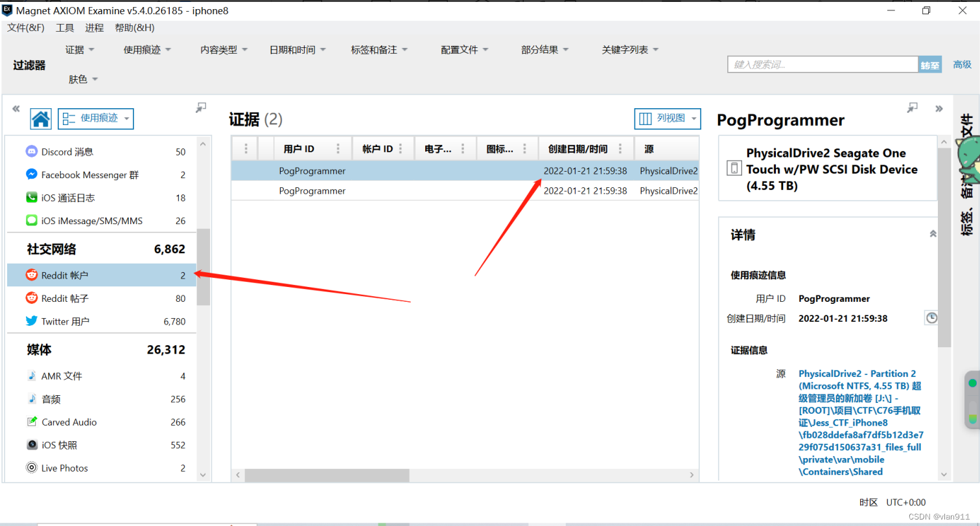
Task: Click the device icon in PhysicalDrive2 card
Action: [x=734, y=168]
